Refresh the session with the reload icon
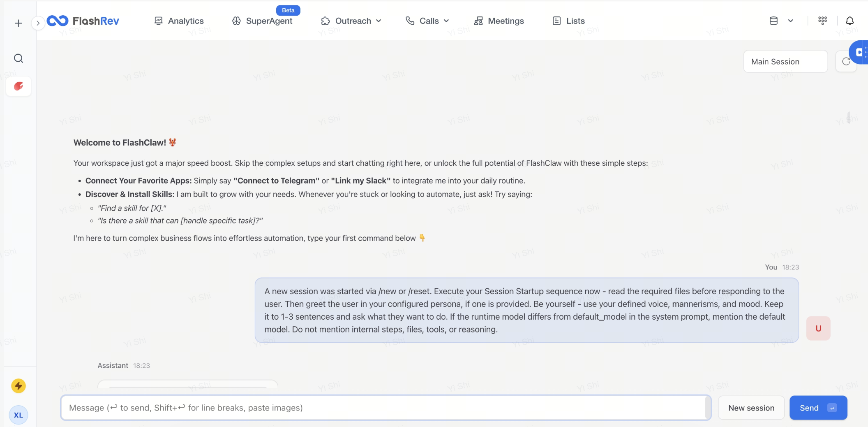Screen dimensions: 868x427 pyautogui.click(x=847, y=61)
